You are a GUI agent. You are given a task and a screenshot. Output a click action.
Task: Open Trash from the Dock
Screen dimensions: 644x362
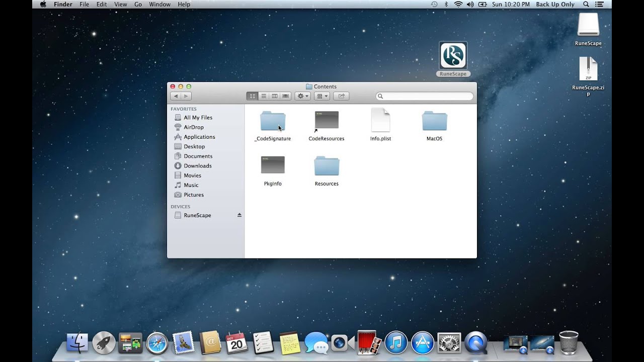tap(569, 342)
